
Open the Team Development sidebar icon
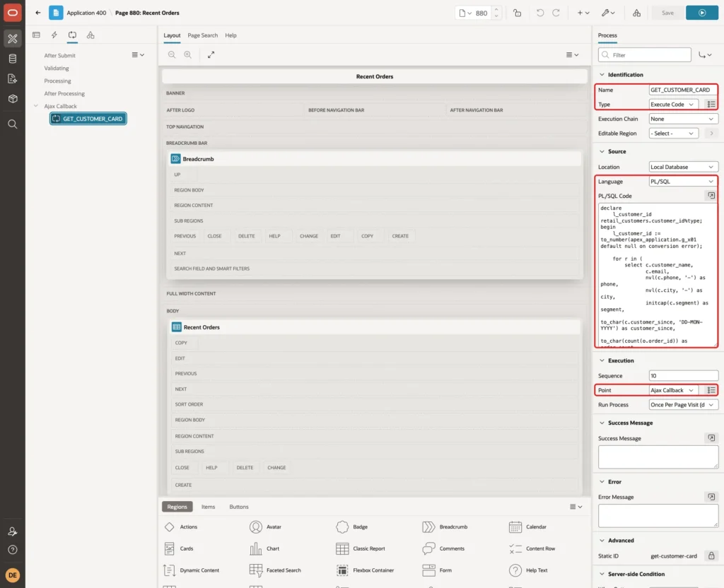point(13,78)
